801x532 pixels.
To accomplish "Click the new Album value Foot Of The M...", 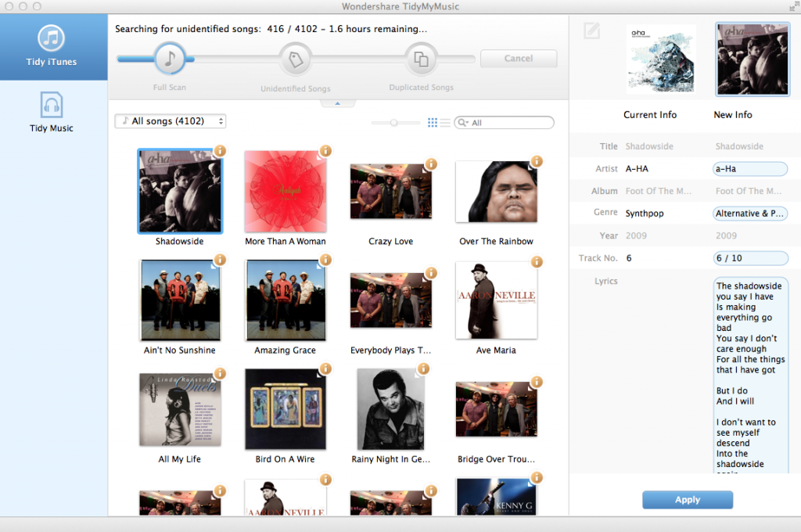I will click(749, 191).
